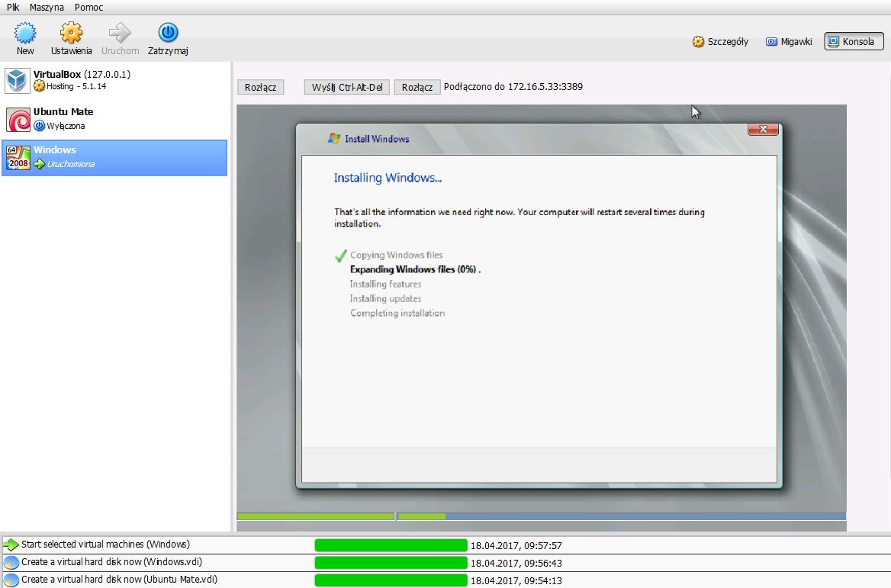Click 'Podłączono do 172.16.5.33:3389' status text

pyautogui.click(x=513, y=87)
